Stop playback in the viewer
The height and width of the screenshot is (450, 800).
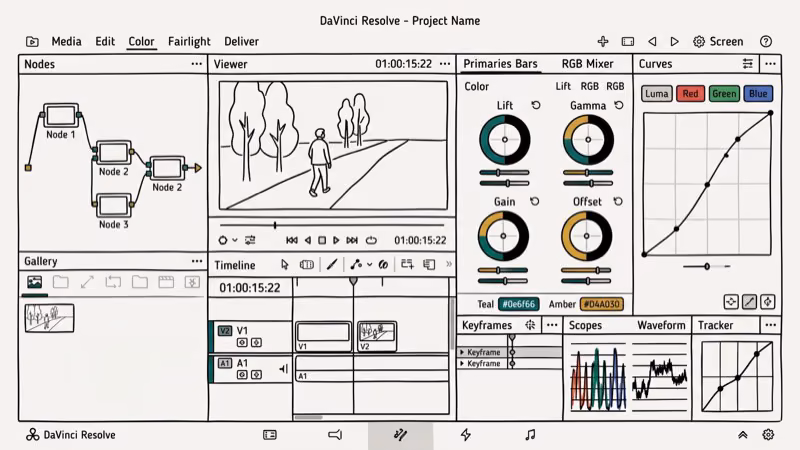click(x=322, y=240)
